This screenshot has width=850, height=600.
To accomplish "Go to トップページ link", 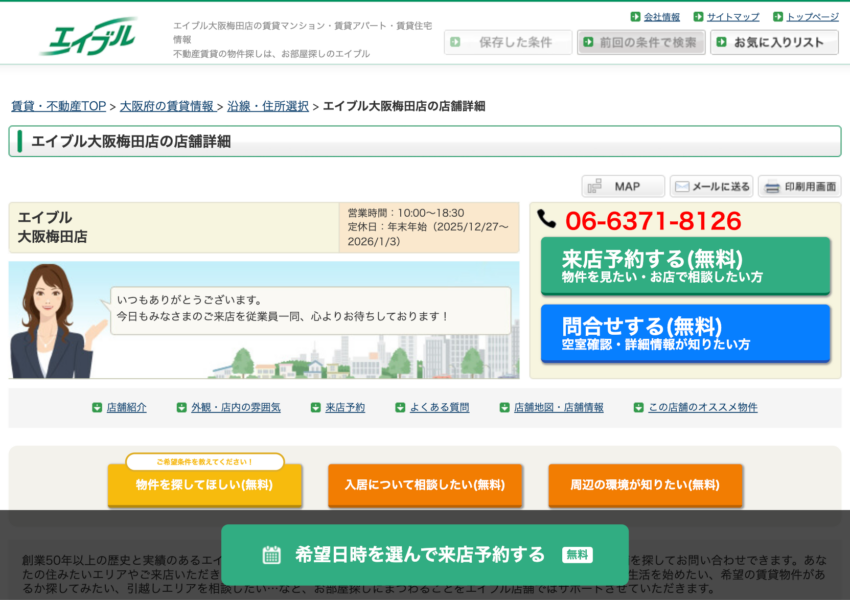I will 813,17.
